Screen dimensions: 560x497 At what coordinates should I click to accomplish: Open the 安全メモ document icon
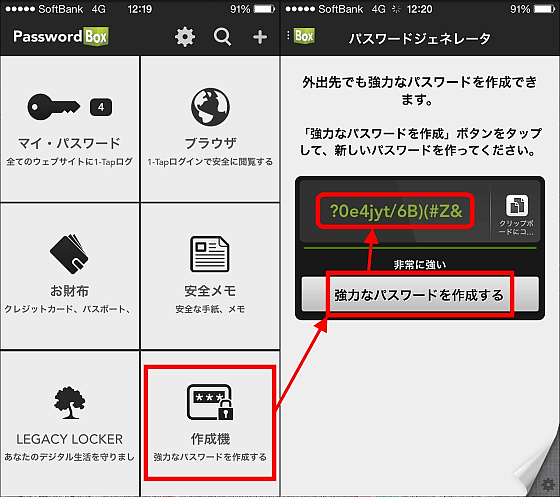coord(210,254)
